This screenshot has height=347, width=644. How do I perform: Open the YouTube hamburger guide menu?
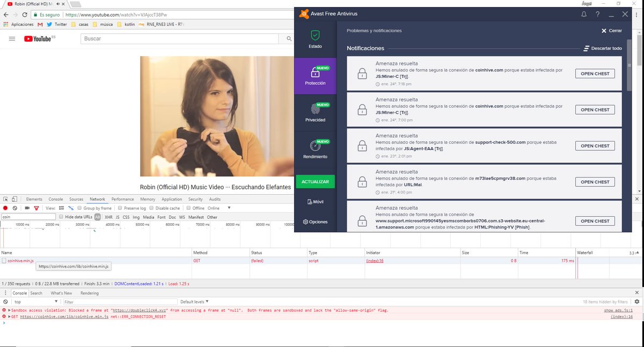12,39
